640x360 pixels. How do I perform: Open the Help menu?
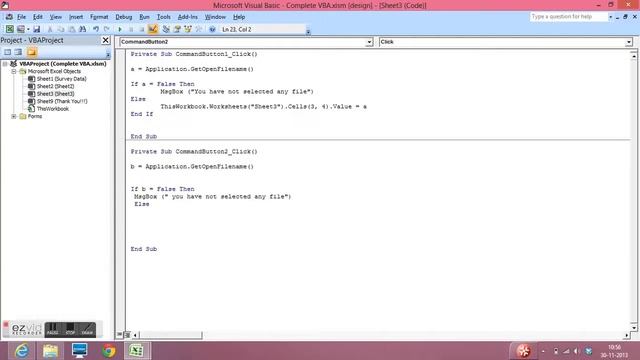pos(239,17)
